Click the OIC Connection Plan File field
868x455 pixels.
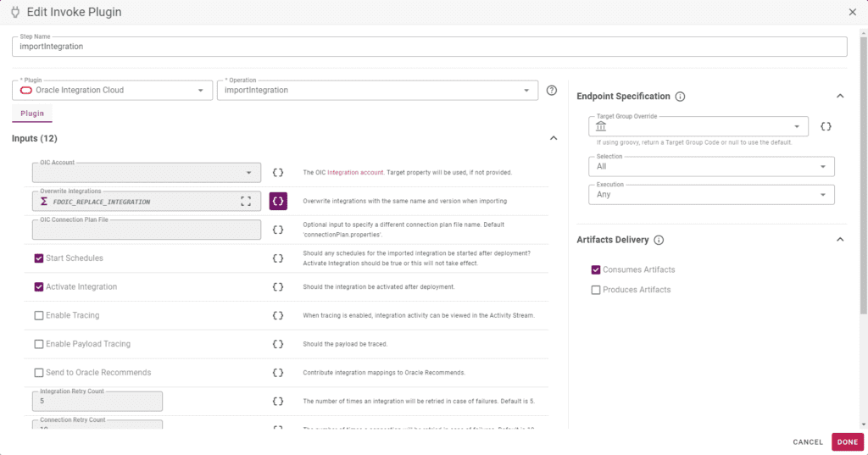coord(147,230)
